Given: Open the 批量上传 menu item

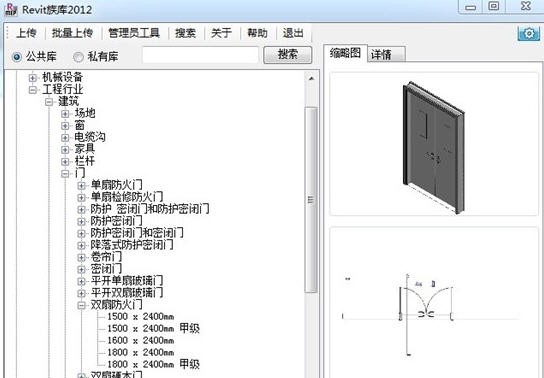Looking at the screenshot, I should point(73,33).
